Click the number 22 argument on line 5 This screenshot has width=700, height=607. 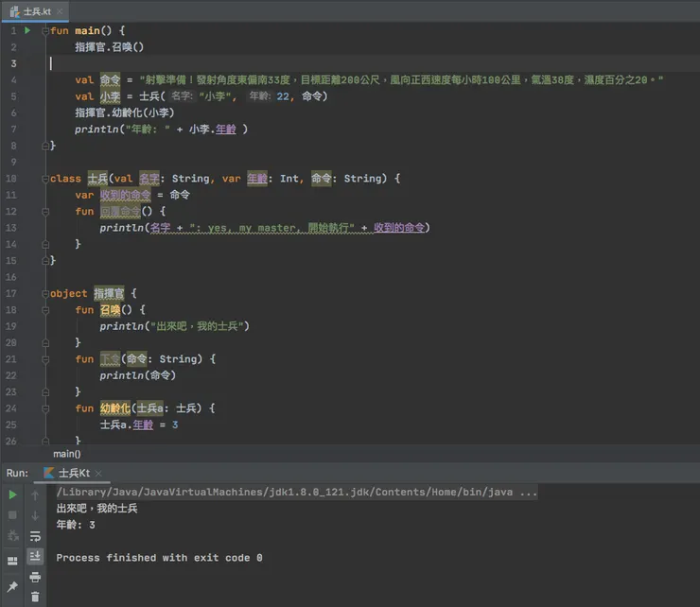(283, 96)
